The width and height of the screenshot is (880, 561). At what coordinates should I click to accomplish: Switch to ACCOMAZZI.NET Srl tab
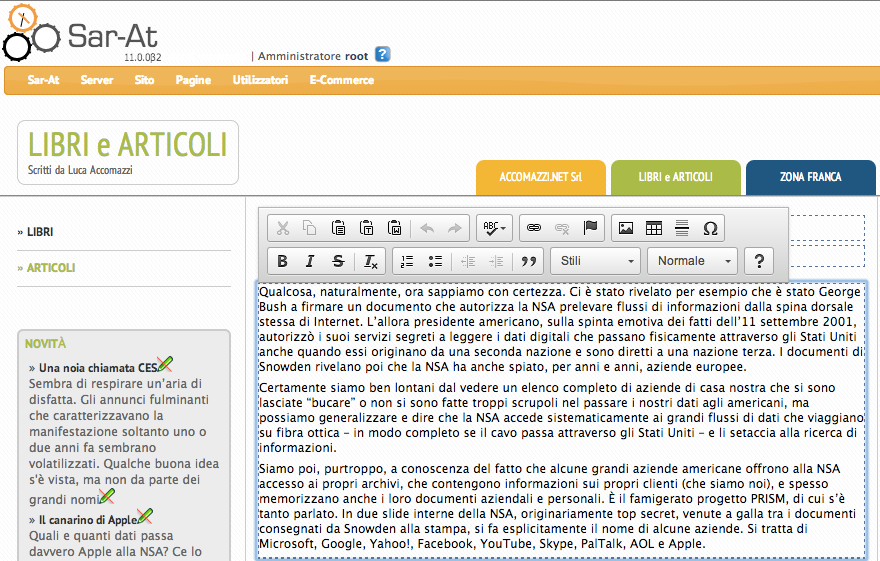541,177
